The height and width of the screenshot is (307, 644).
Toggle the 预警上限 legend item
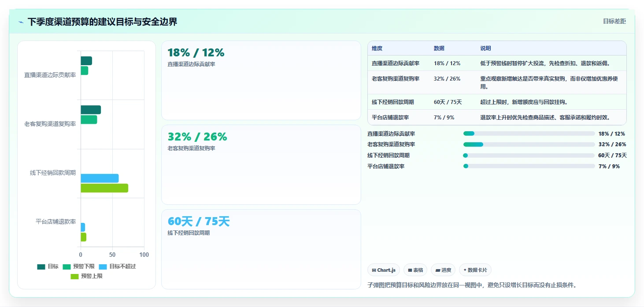pyautogui.click(x=86, y=276)
